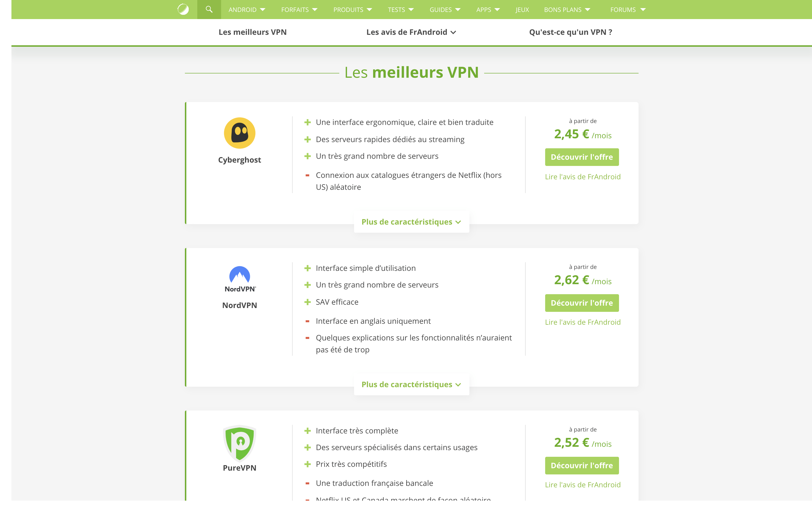Click the 2,62 € /mois price

point(583,280)
